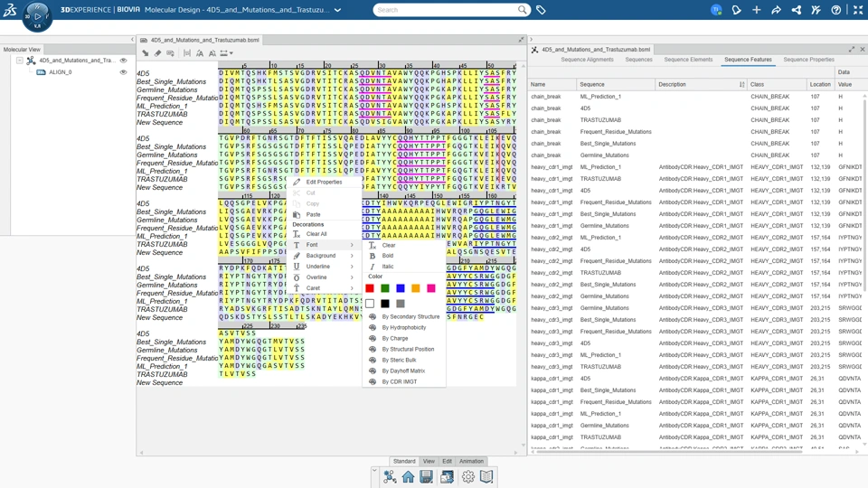Pick the blue font color swatch
The image size is (868, 488).
click(x=401, y=288)
